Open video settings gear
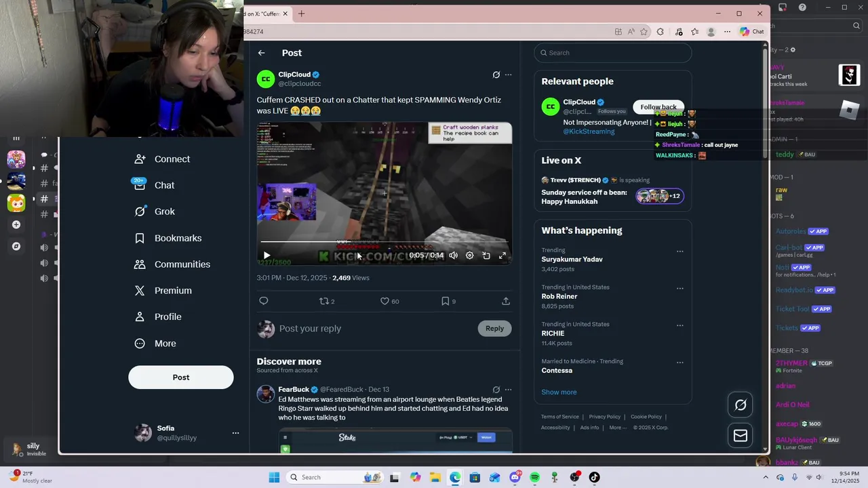 click(x=469, y=256)
